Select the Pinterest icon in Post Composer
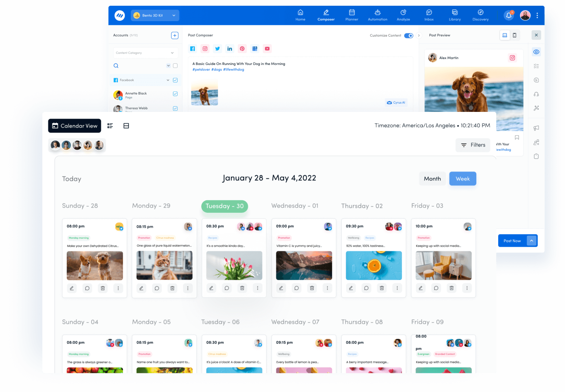This screenshot has width=565, height=392. click(x=242, y=49)
